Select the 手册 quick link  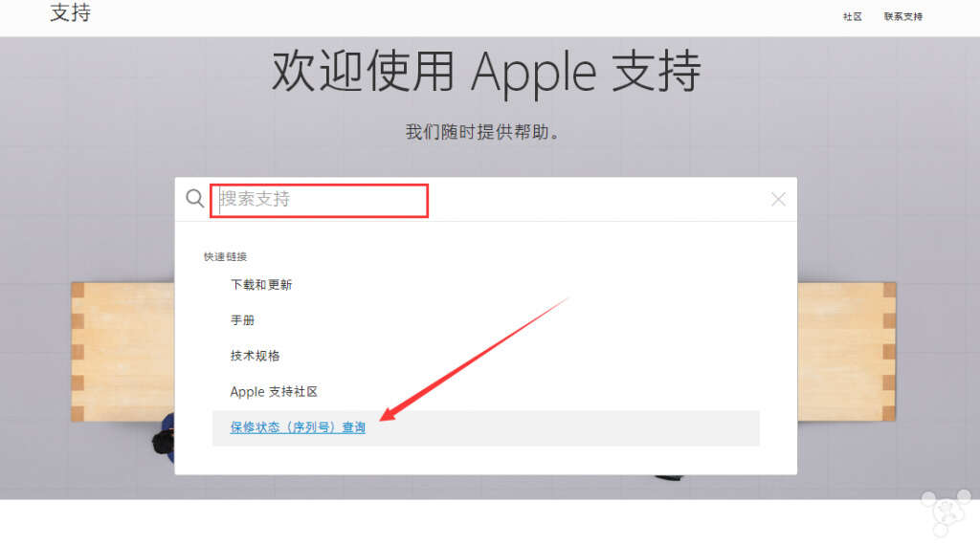tap(242, 320)
